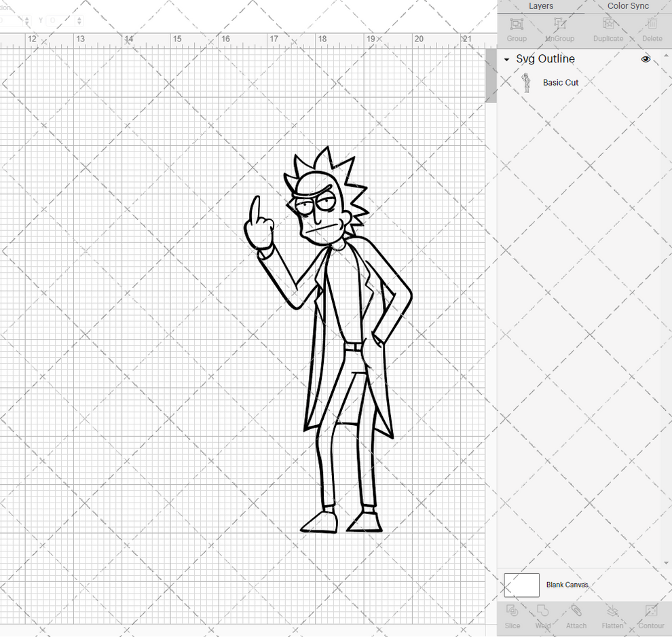Decrease the X position with its stepper
Image resolution: width=672 pixels, height=637 pixels.
coord(27,23)
